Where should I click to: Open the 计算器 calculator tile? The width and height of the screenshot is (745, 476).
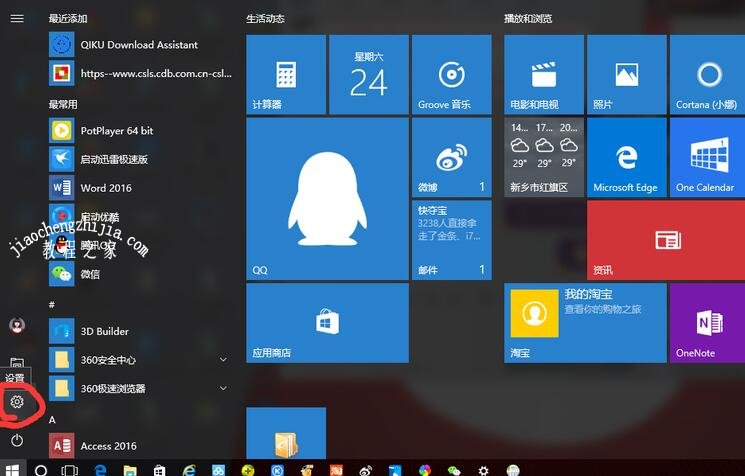point(286,75)
